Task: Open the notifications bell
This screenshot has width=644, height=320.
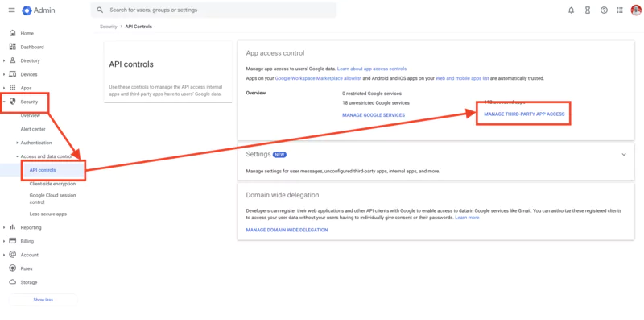Action: pyautogui.click(x=571, y=10)
